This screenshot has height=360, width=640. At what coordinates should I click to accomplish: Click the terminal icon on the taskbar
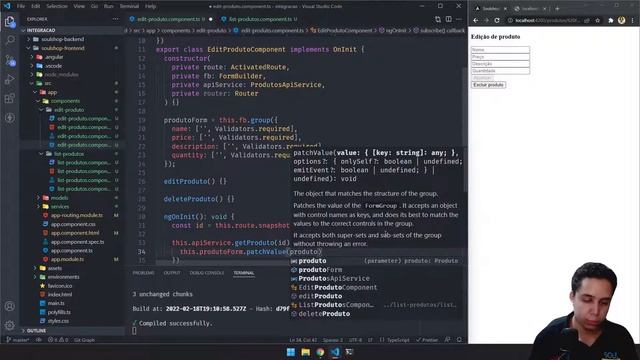tap(349, 352)
